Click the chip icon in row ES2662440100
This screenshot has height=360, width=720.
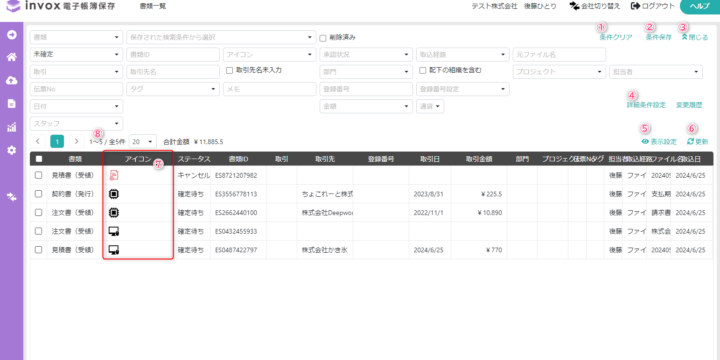113,212
